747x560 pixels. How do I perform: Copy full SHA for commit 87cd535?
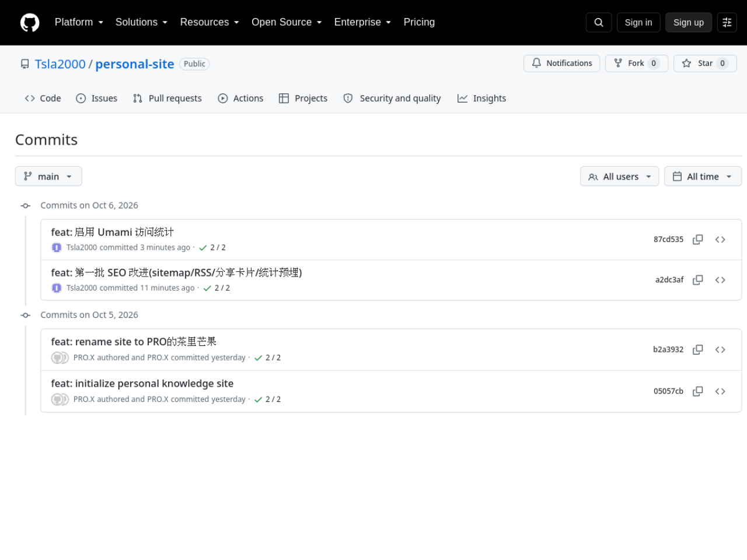point(698,240)
